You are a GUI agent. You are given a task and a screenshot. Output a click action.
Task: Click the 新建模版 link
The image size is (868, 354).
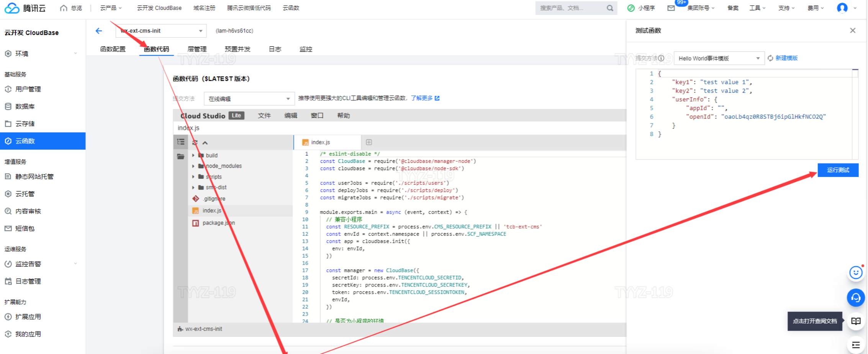786,58
